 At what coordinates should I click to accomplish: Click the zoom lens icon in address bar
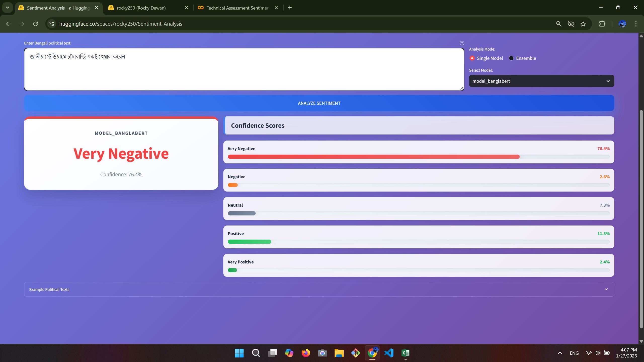coord(558,24)
